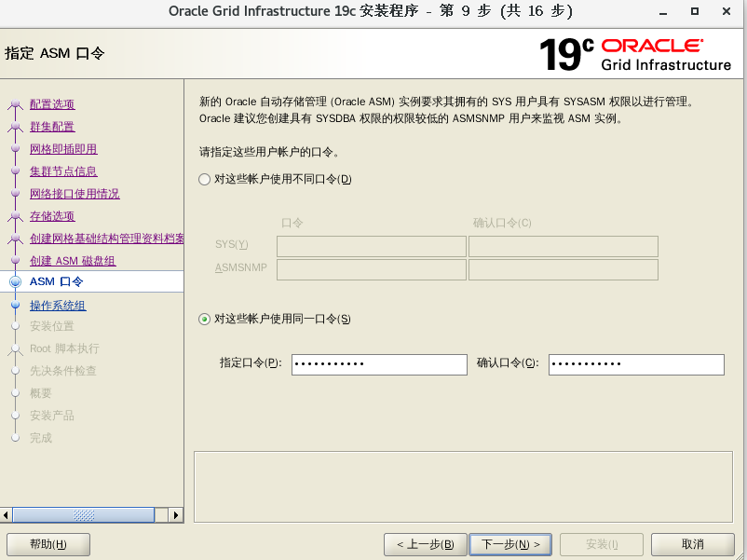The image size is (747, 560).
Task: Open the 配置选项 step link
Action: (x=52, y=104)
